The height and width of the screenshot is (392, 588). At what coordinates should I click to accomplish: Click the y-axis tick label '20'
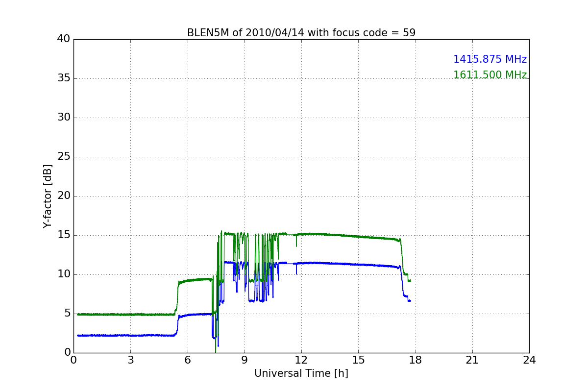point(64,196)
